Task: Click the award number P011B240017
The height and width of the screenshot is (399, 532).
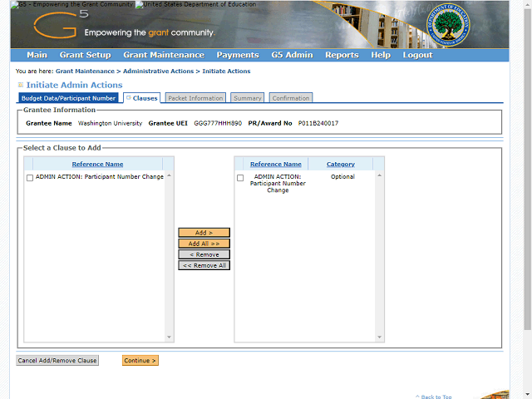Action: (318, 123)
